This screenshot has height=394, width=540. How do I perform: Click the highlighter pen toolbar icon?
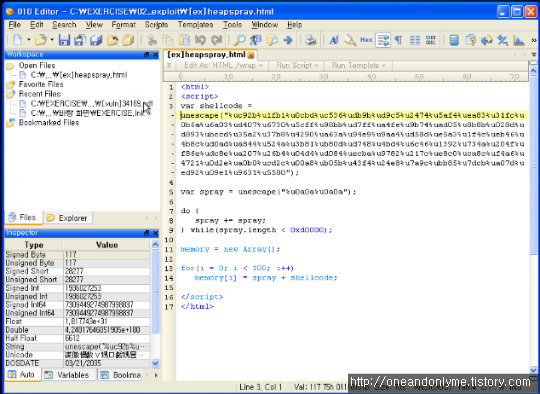[350, 40]
